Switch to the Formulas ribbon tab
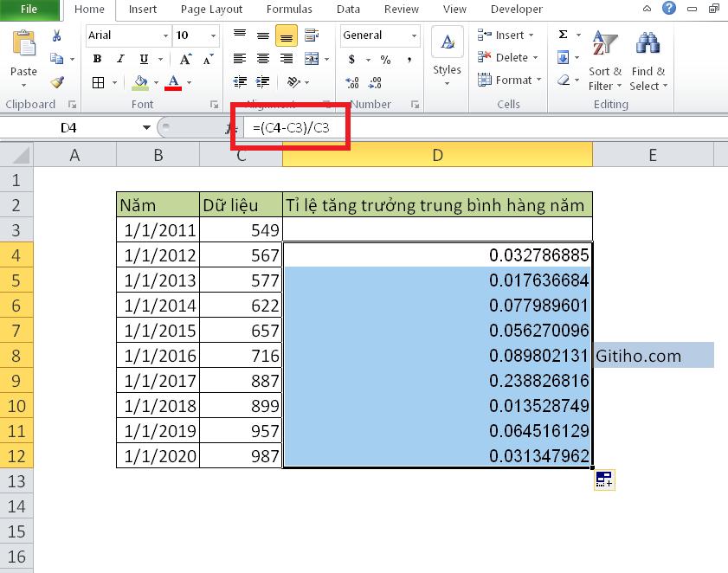The image size is (728, 573). point(289,10)
